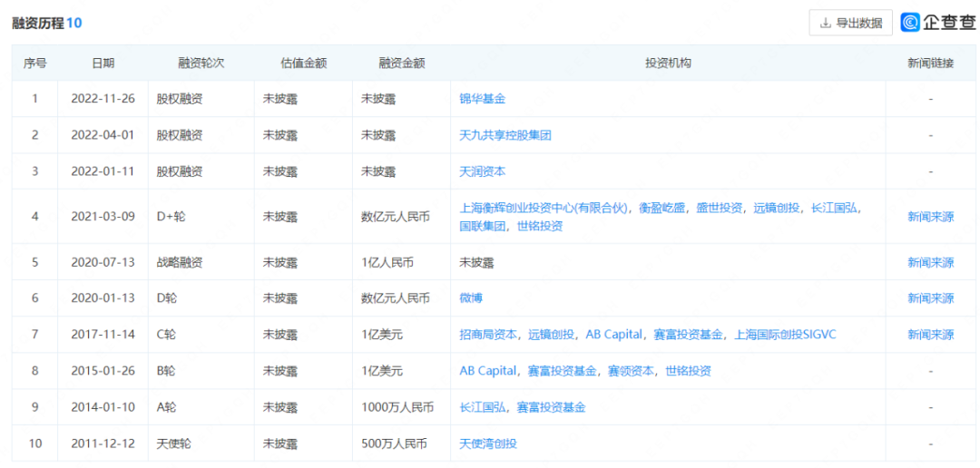Open 新闻来源 link for D+轮 row
This screenshot has width=980, height=468.
[x=930, y=217]
